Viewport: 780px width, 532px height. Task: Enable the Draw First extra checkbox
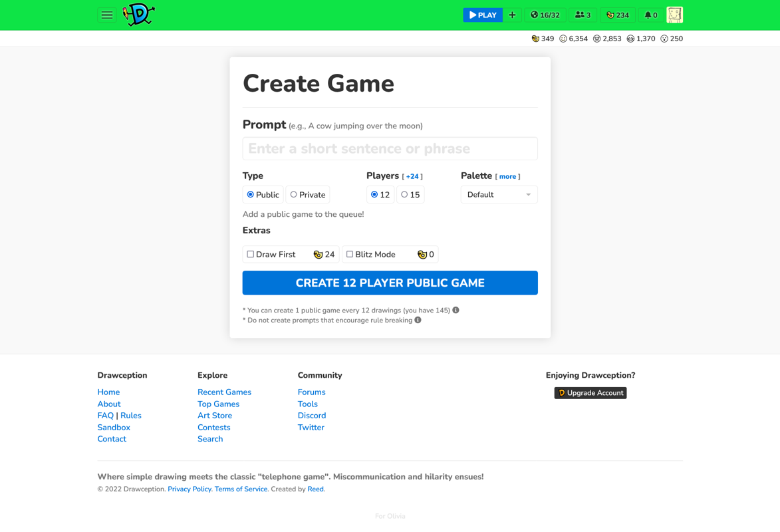pyautogui.click(x=250, y=254)
